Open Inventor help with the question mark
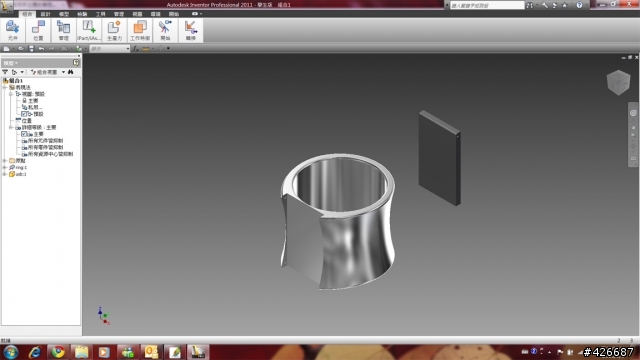Screen dimensions: 640x360 (579, 5)
